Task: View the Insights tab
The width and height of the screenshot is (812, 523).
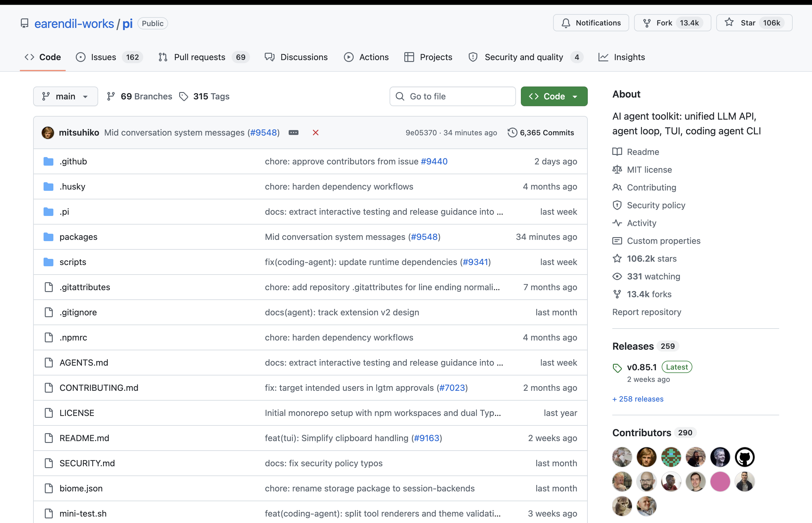Action: point(622,57)
